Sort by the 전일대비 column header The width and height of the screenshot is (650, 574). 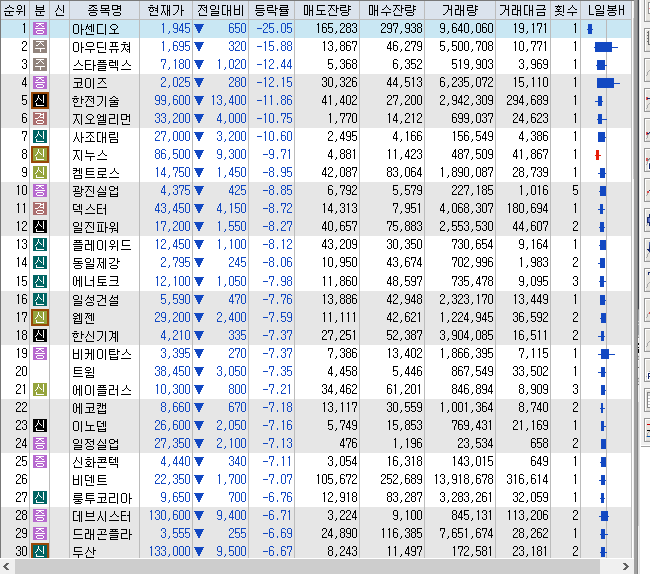pyautogui.click(x=221, y=10)
